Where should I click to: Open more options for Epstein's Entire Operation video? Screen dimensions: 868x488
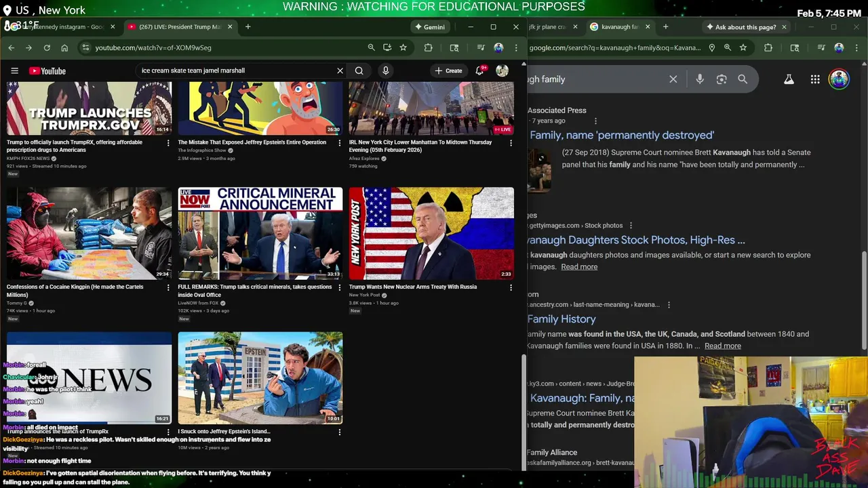tap(340, 143)
